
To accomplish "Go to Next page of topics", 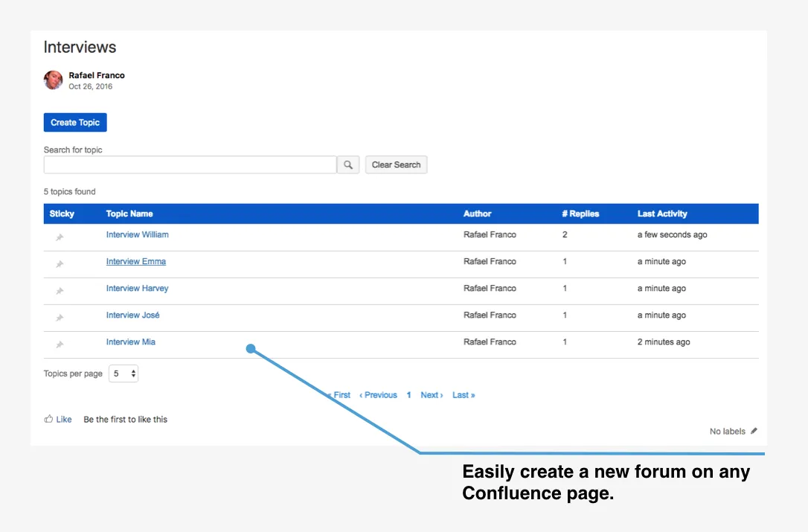I will [x=432, y=395].
